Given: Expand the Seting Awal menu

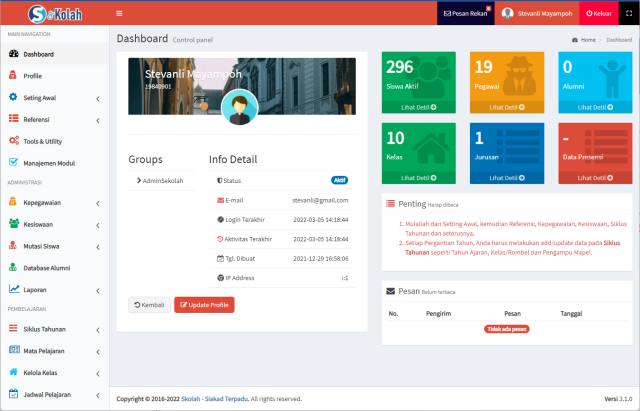Looking at the screenshot, I should [97, 98].
